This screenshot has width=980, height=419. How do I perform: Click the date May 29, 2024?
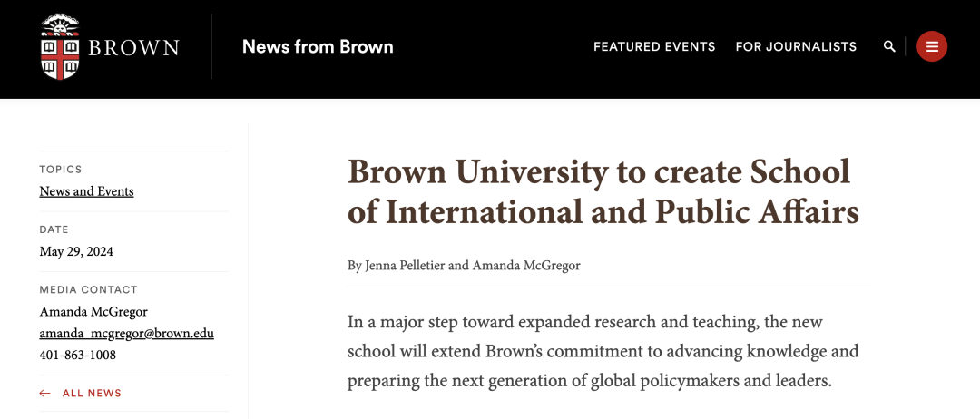pyautogui.click(x=76, y=251)
